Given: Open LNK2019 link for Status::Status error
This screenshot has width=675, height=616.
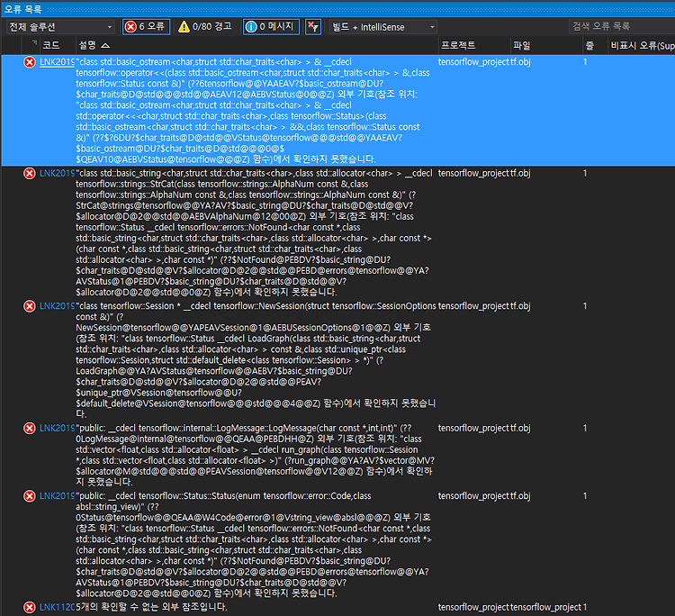Looking at the screenshot, I should [x=57, y=496].
